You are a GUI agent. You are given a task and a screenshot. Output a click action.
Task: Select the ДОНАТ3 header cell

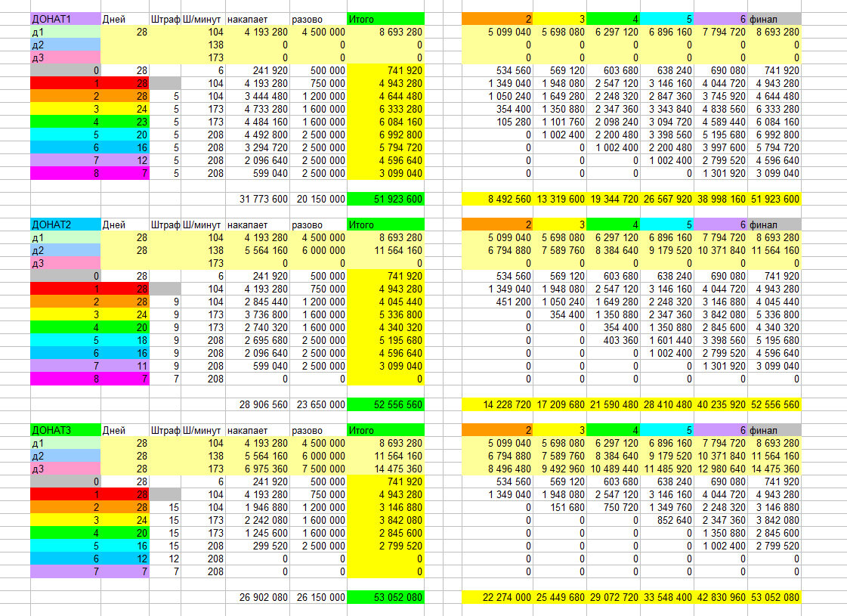pos(66,430)
